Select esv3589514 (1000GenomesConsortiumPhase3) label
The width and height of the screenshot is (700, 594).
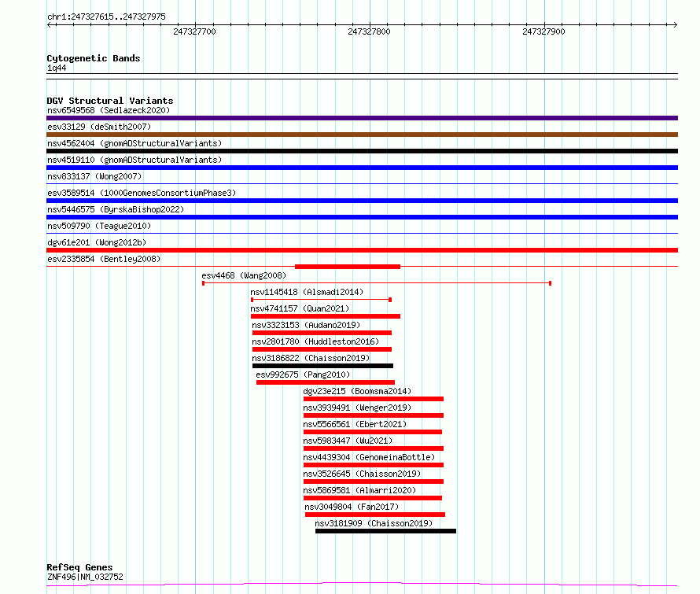[142, 193]
